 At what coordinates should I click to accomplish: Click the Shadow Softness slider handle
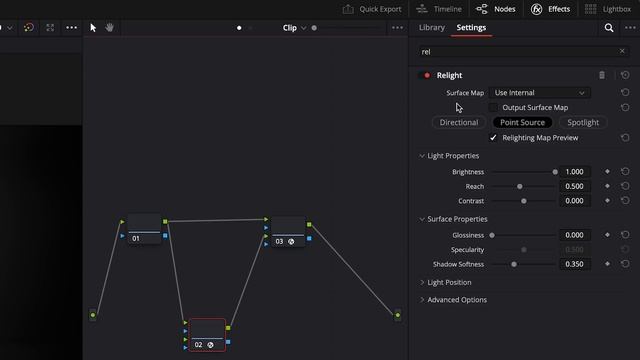tap(514, 264)
